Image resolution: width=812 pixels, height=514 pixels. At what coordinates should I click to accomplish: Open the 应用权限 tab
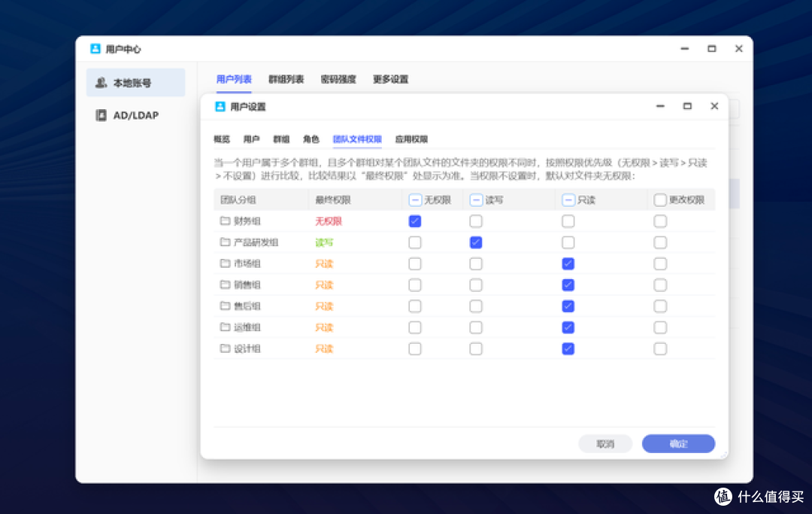click(411, 139)
